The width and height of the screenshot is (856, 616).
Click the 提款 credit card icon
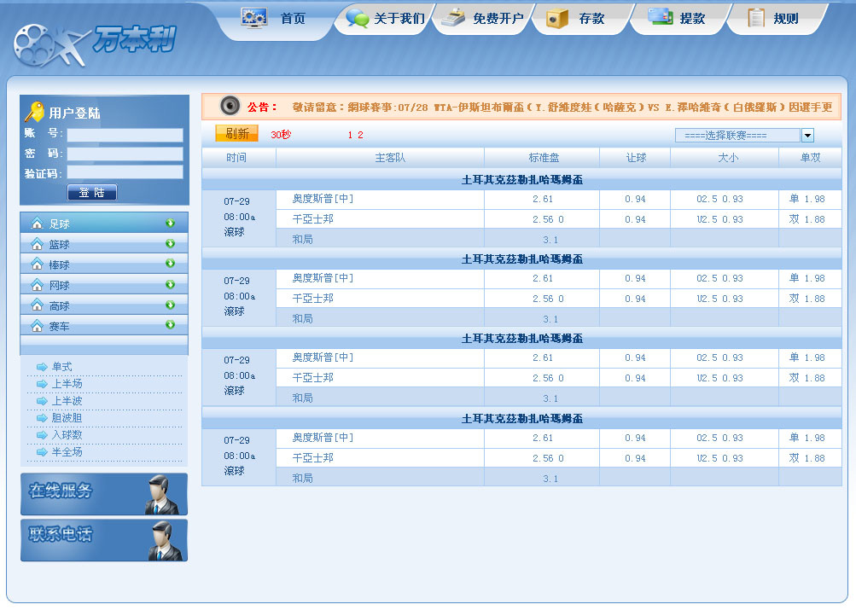coord(661,16)
